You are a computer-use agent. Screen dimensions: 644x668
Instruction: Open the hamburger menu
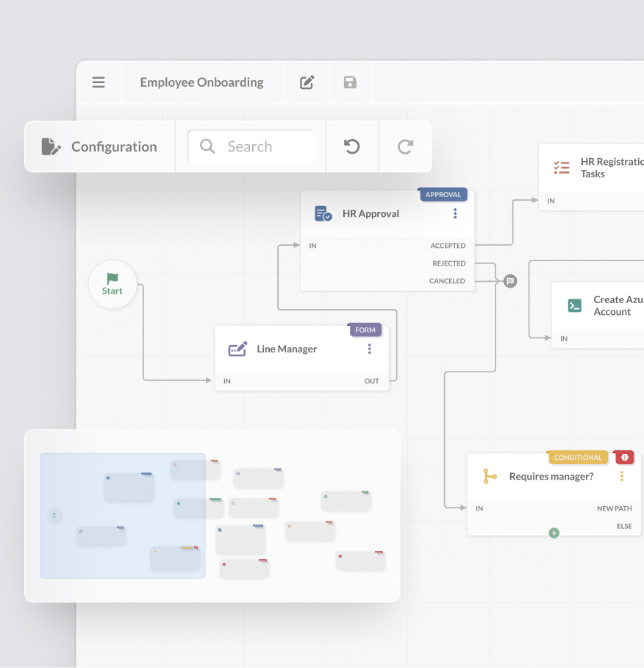(x=99, y=82)
